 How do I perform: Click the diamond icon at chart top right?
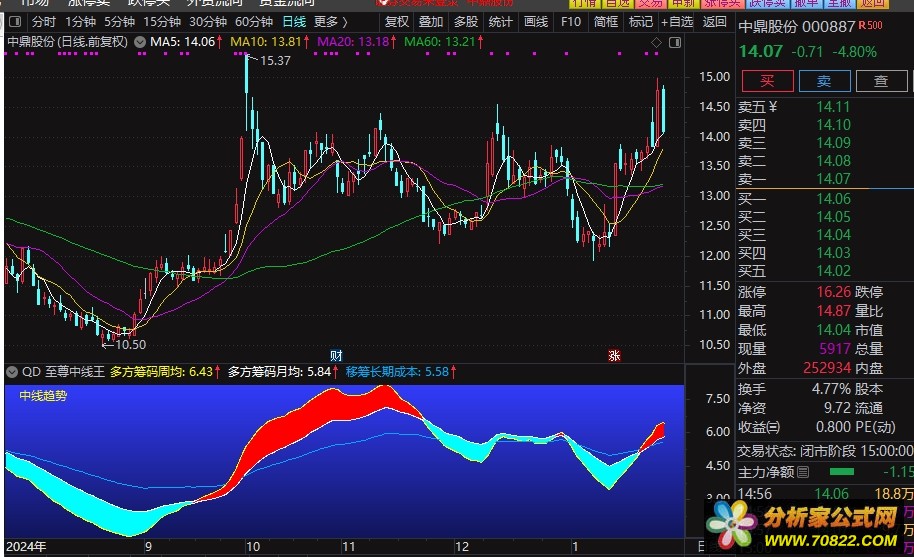[656, 43]
